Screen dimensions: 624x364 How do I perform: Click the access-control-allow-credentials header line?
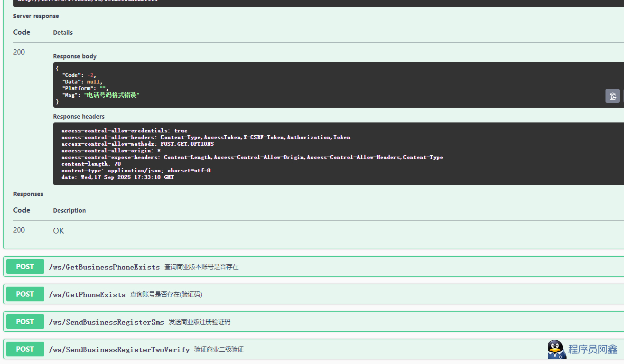(x=124, y=131)
